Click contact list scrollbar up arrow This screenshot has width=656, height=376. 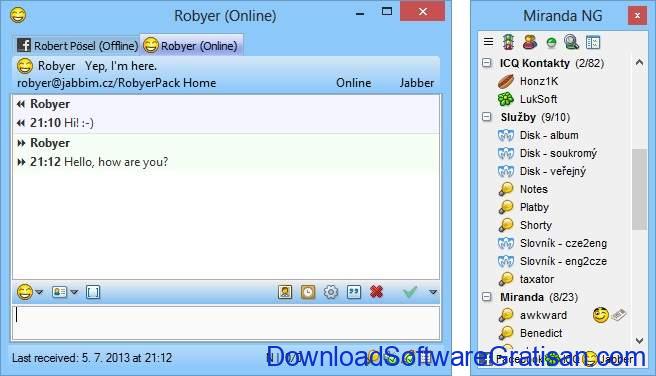click(x=639, y=62)
